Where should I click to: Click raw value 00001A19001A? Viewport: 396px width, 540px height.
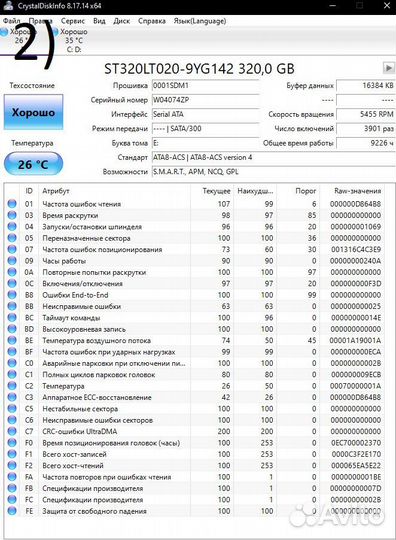[x=355, y=340]
